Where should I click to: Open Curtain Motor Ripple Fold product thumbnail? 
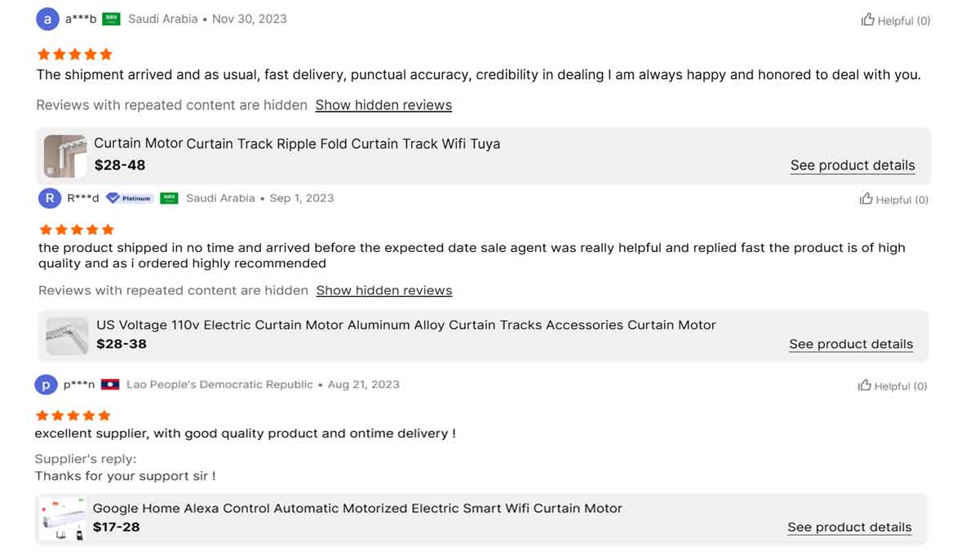point(64,156)
